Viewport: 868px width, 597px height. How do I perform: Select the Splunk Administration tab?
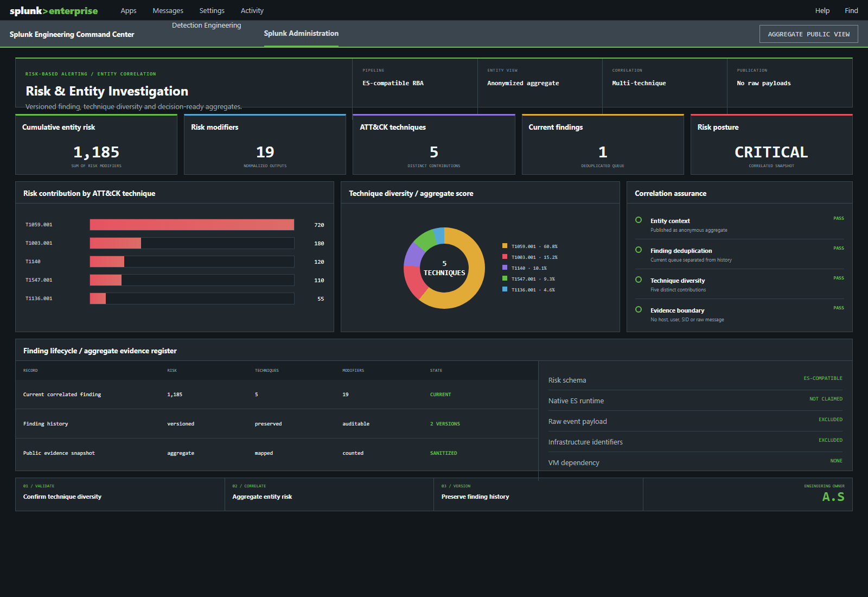301,33
